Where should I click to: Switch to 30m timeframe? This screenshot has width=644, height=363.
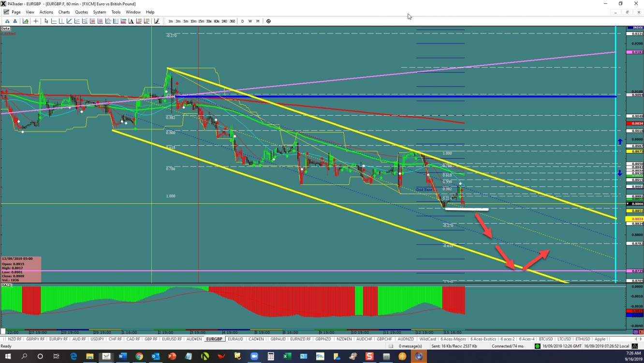pos(209,21)
